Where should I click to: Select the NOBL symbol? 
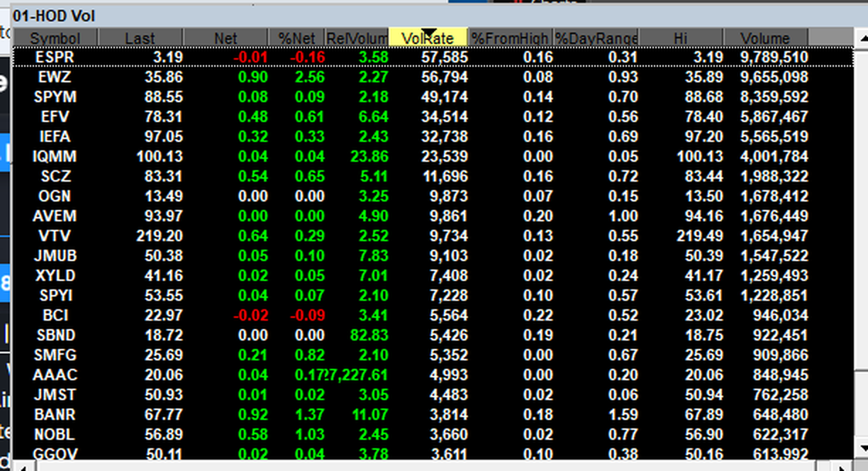[55, 434]
